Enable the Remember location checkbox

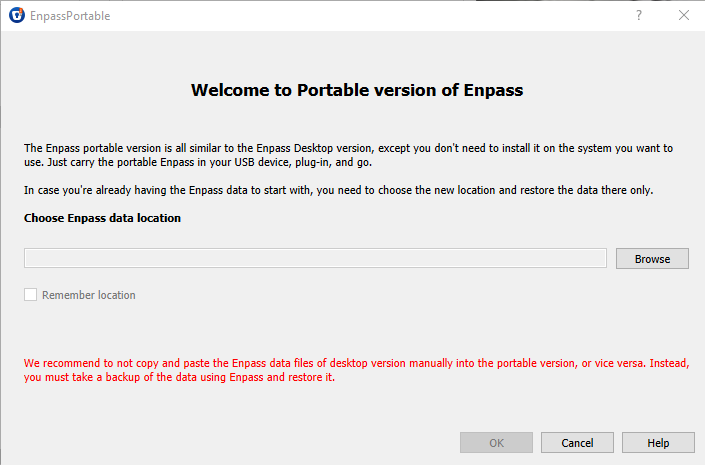[x=31, y=295]
